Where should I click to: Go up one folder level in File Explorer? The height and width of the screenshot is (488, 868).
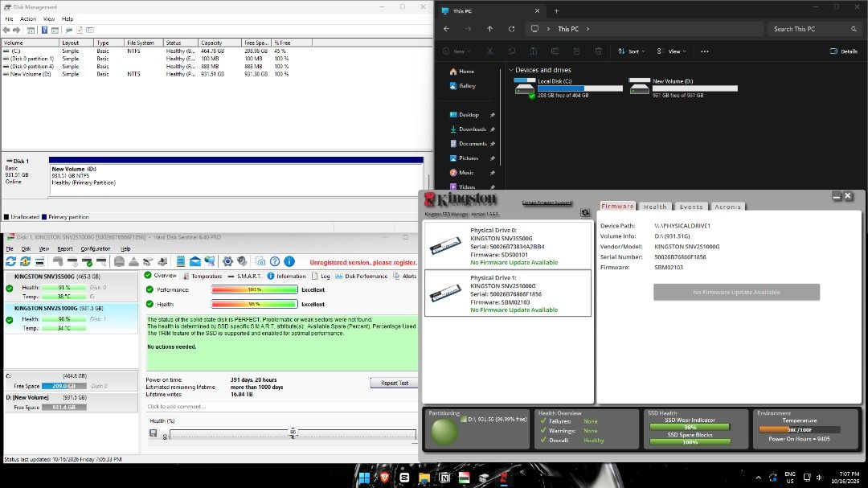(490, 29)
